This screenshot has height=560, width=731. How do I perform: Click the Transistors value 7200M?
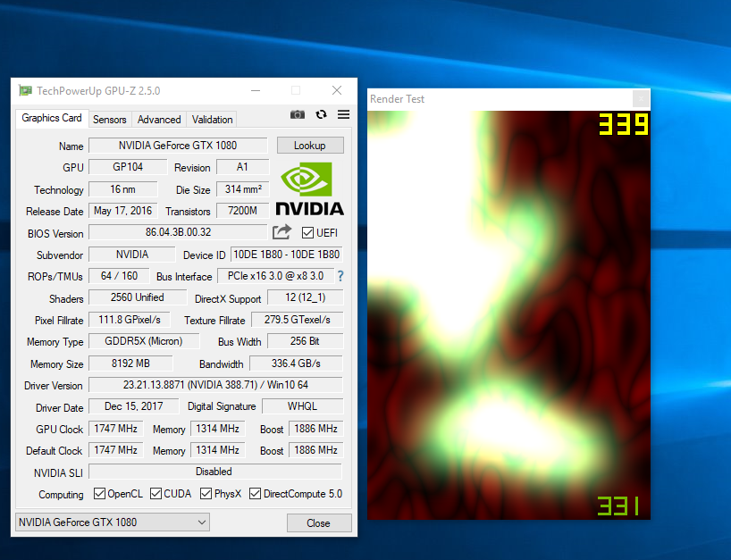click(242, 211)
